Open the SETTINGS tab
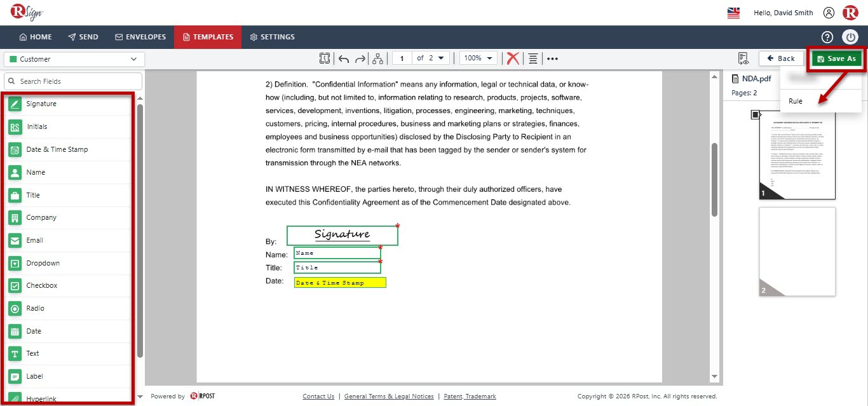 pyautogui.click(x=273, y=37)
